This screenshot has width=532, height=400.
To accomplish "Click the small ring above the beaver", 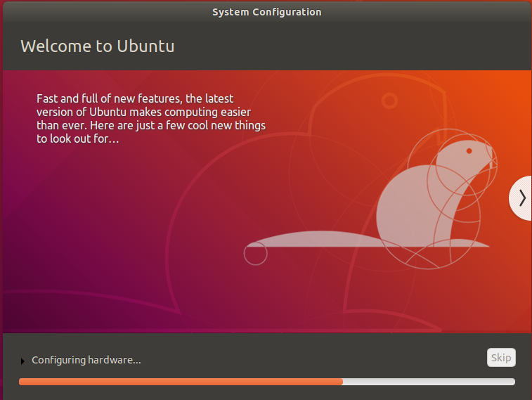I will (389, 101).
